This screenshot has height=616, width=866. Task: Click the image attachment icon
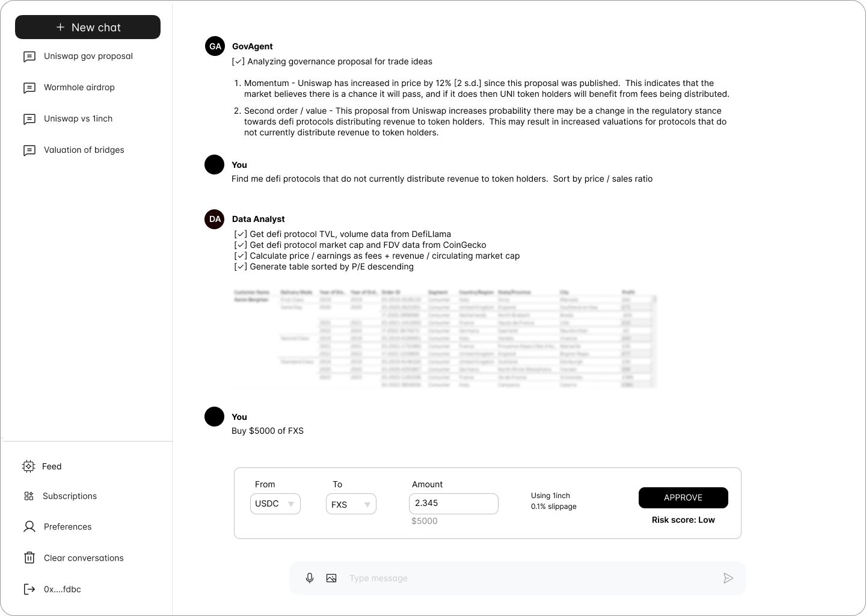click(x=331, y=578)
